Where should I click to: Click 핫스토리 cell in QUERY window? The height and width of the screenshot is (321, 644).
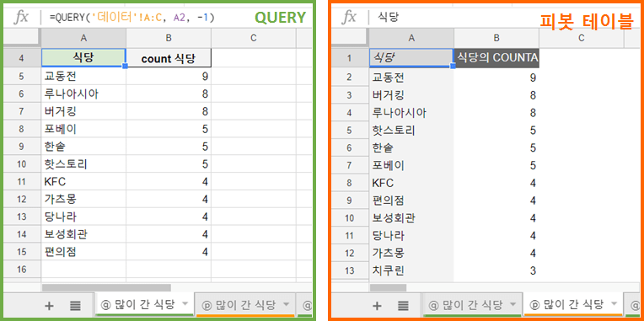[x=83, y=164]
